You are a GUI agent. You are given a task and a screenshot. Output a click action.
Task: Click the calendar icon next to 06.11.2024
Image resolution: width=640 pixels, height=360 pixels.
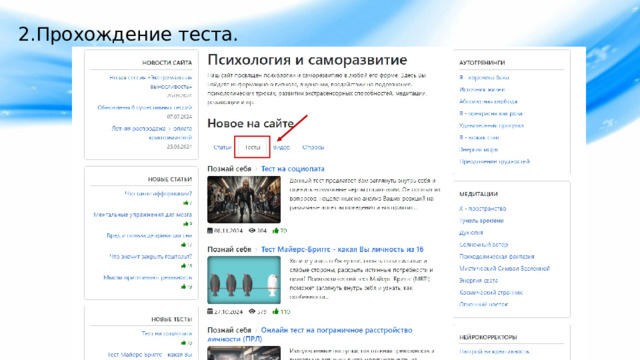(210, 230)
